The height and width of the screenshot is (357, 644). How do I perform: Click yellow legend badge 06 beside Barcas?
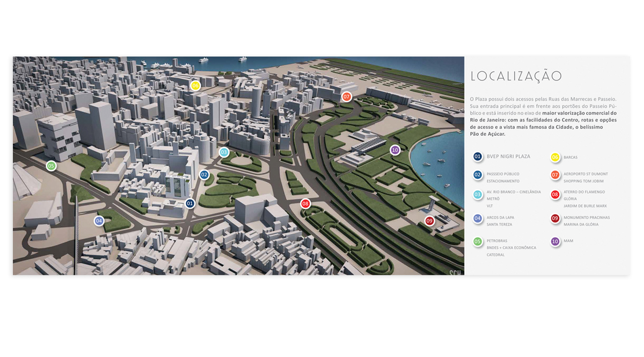tap(555, 157)
